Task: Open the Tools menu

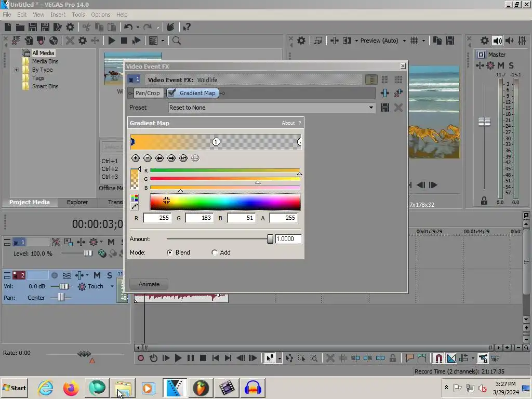Action: point(78,15)
